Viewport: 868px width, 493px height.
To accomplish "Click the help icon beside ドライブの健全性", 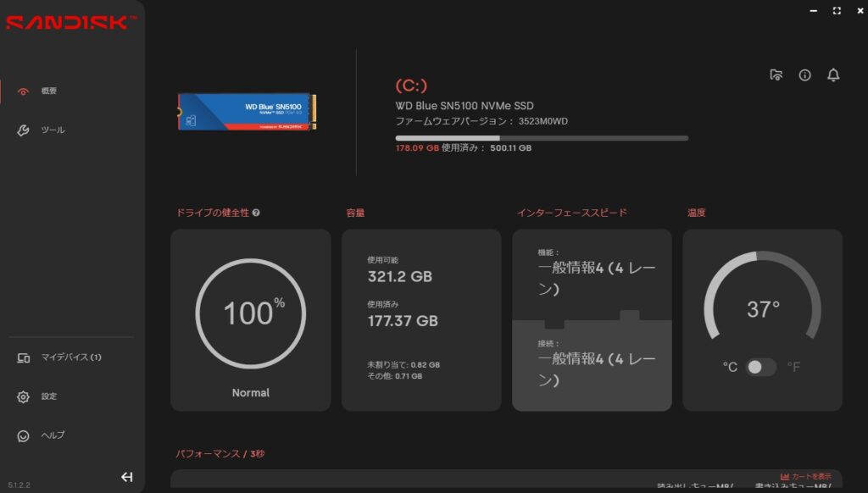I will click(x=256, y=213).
